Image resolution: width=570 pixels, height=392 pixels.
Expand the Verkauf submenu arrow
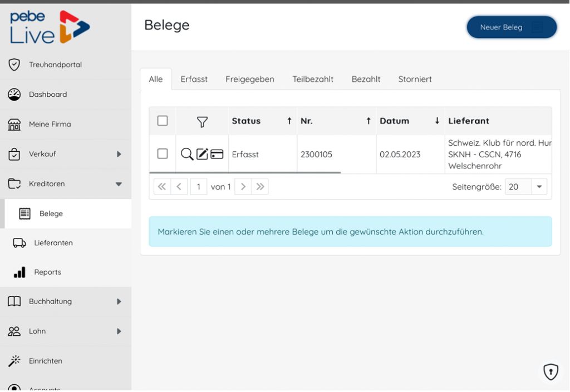click(119, 154)
